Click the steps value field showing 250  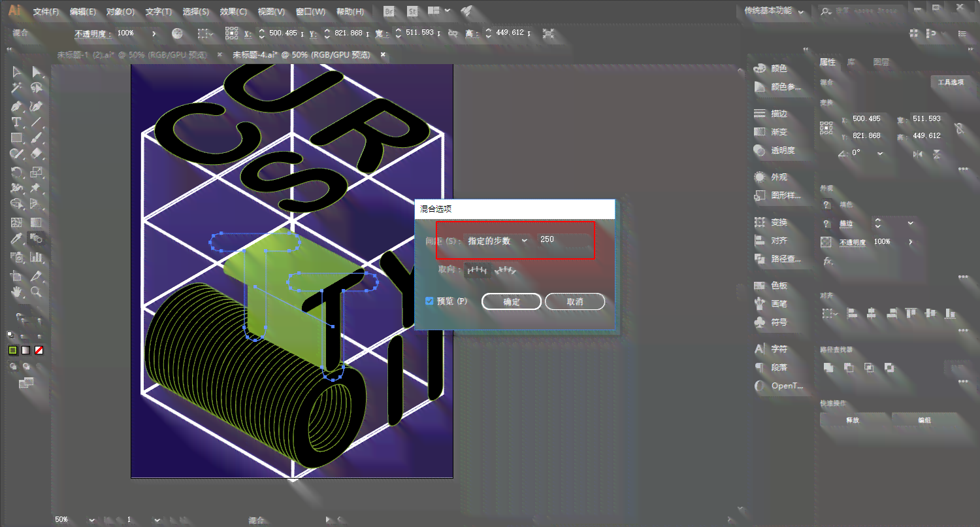tap(563, 240)
